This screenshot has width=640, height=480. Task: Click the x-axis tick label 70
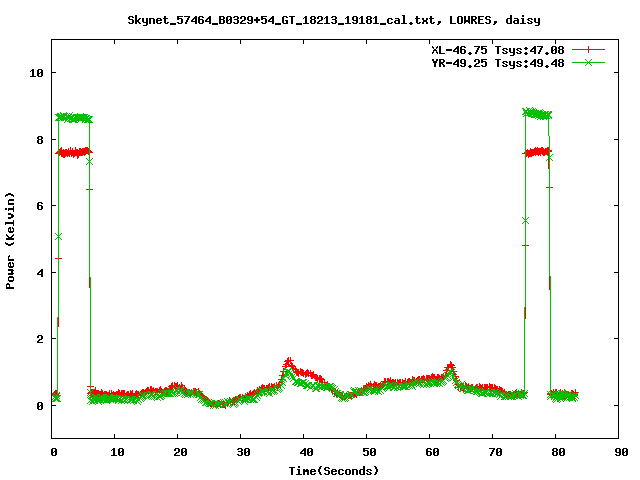(495, 452)
